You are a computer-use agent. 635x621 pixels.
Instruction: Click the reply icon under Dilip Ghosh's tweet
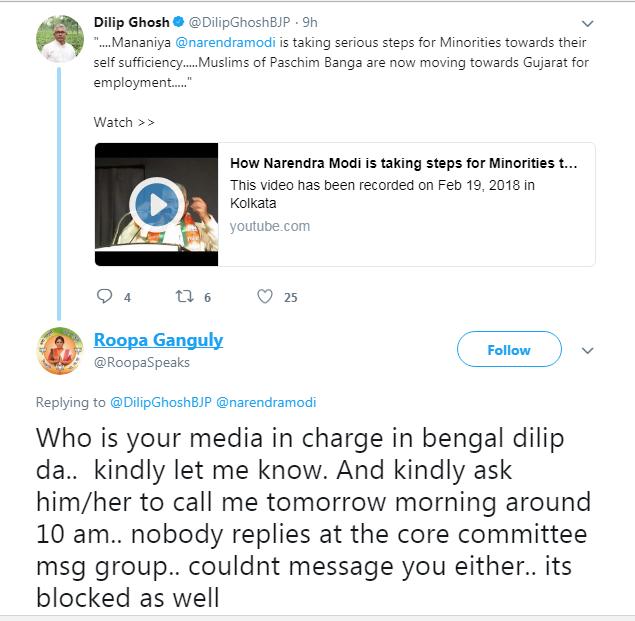point(104,297)
